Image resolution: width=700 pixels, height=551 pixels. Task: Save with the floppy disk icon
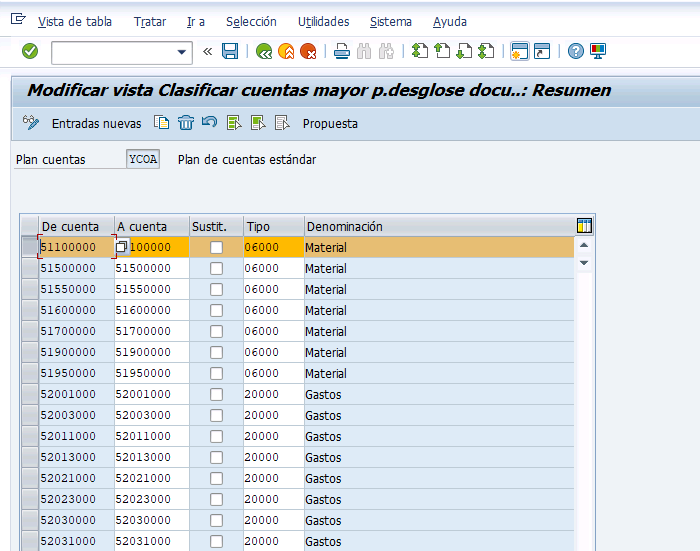[230, 51]
